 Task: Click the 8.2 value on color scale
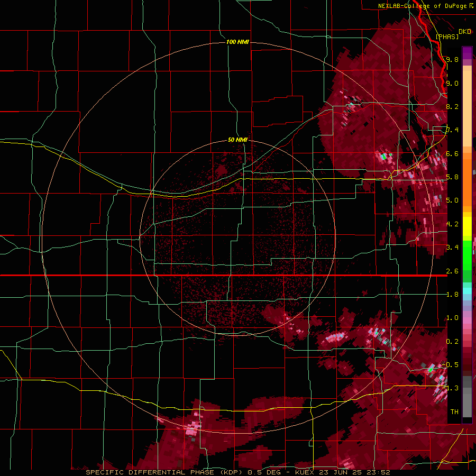coord(452,106)
